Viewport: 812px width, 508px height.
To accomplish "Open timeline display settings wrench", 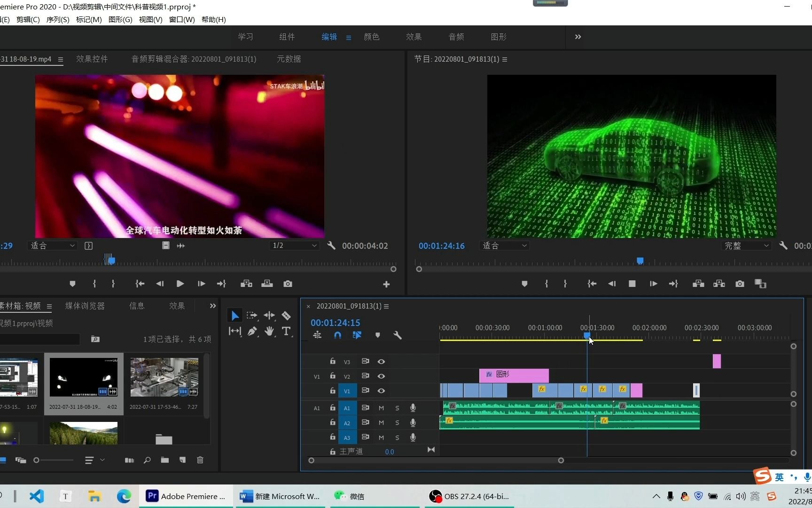I will pyautogui.click(x=398, y=335).
